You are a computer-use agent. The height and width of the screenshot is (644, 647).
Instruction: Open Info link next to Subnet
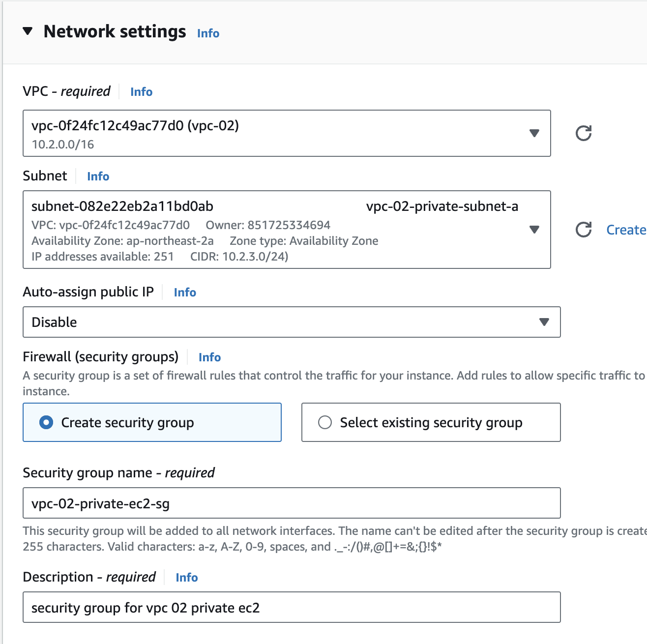[98, 176]
